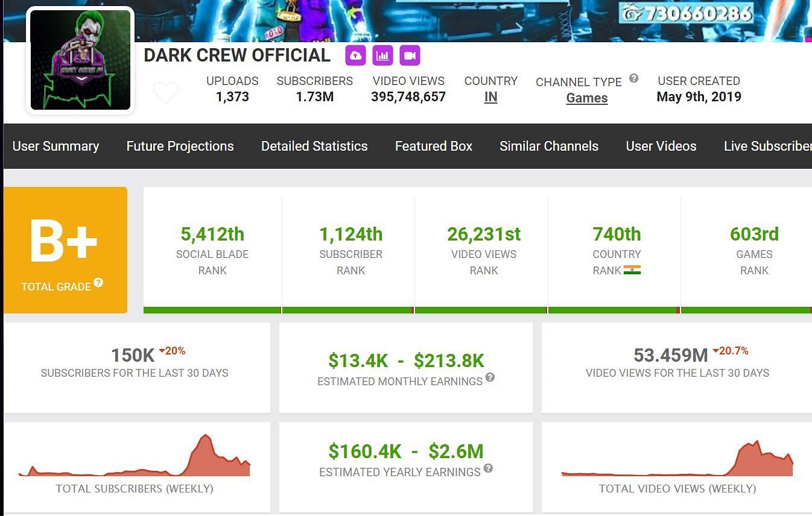This screenshot has width=812, height=516.
Task: Click the Dark Crew channel avatar
Action: click(x=80, y=60)
